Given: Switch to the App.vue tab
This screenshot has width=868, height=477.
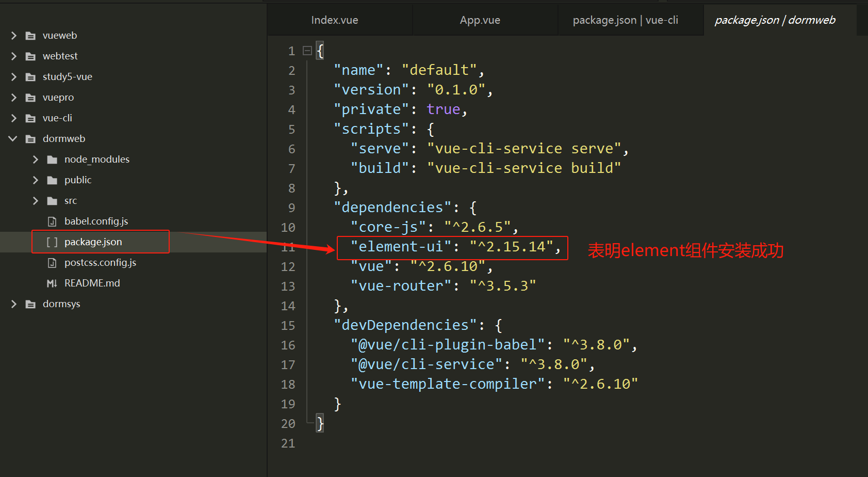Looking at the screenshot, I should coord(480,20).
